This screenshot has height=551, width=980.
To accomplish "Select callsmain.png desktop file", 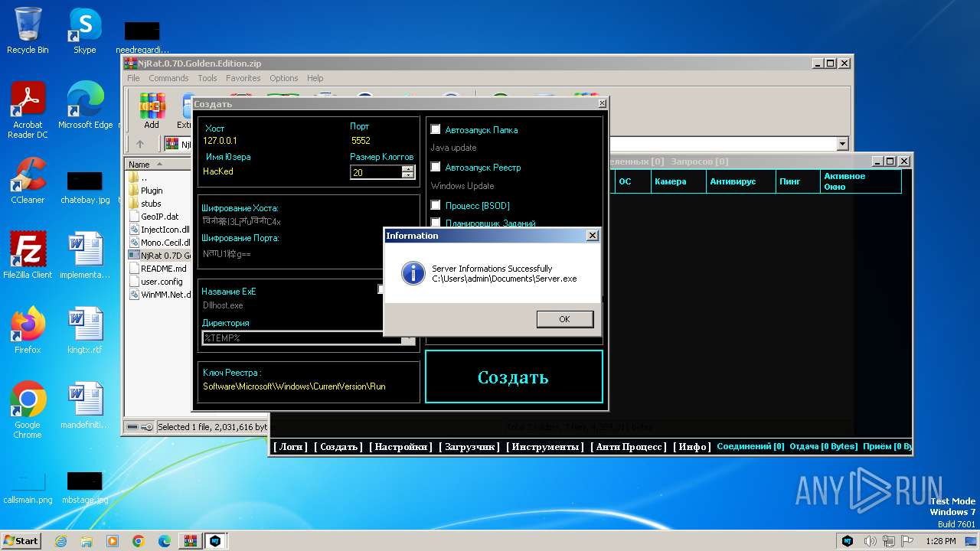I will (28, 488).
